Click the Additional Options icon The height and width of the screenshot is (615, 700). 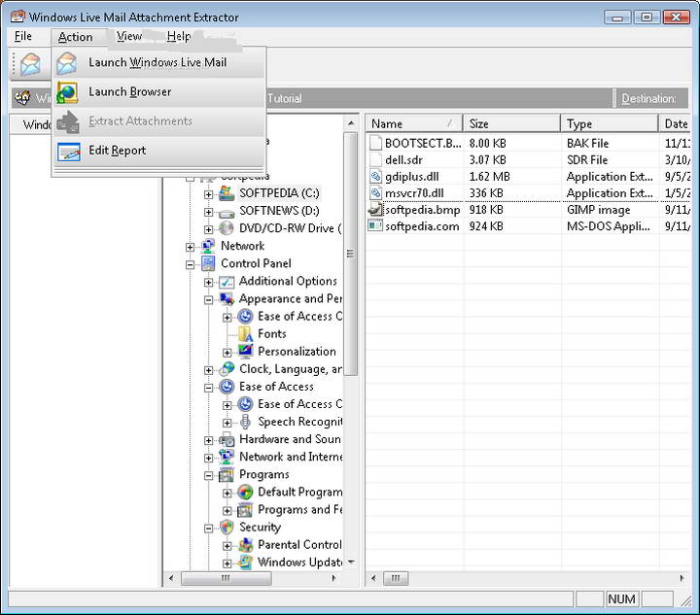click(x=227, y=282)
